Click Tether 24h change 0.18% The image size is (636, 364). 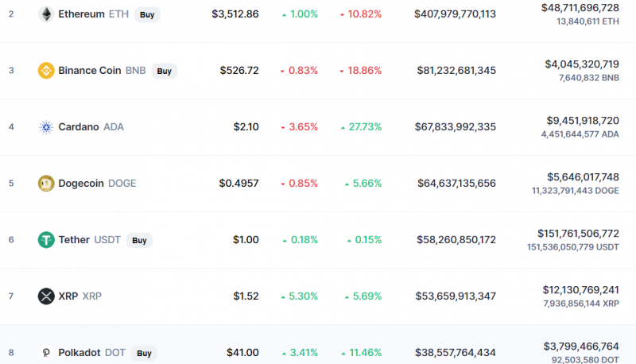coord(301,239)
